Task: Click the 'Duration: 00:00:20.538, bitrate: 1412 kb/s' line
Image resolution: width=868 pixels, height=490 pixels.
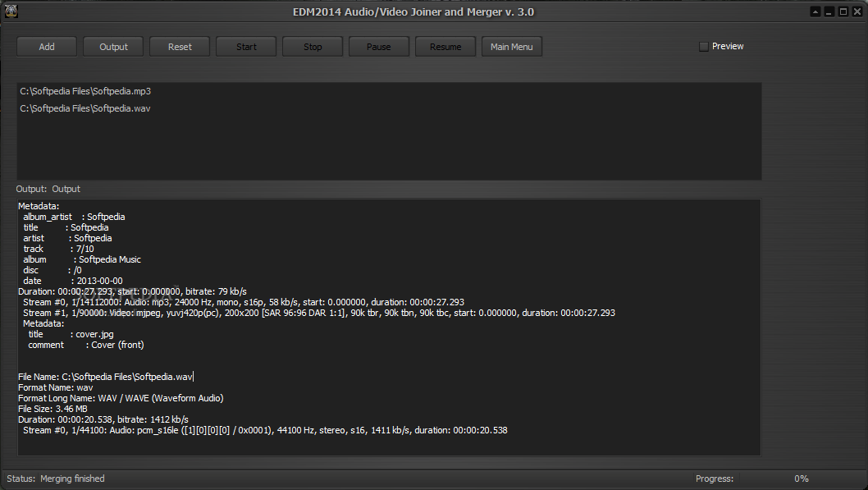Action: point(103,419)
